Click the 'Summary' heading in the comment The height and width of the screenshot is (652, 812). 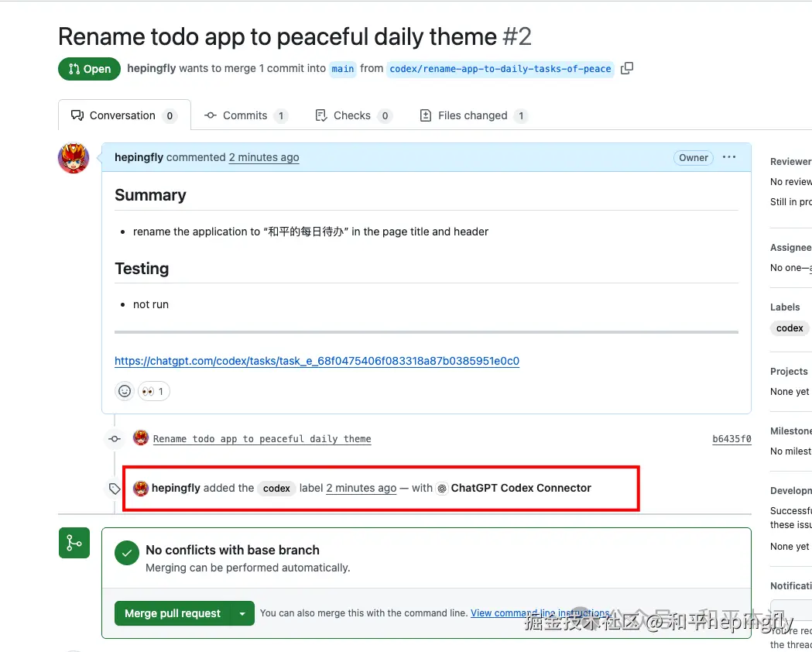(x=150, y=194)
